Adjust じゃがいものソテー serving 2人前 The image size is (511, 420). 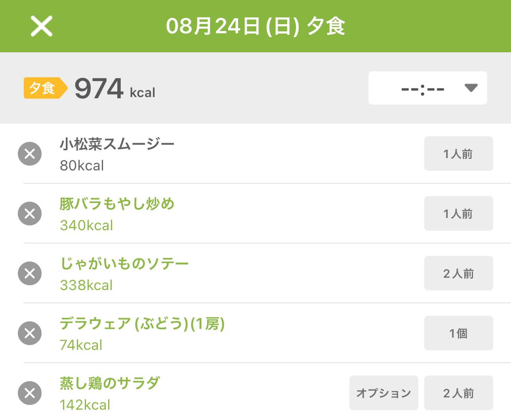click(459, 273)
